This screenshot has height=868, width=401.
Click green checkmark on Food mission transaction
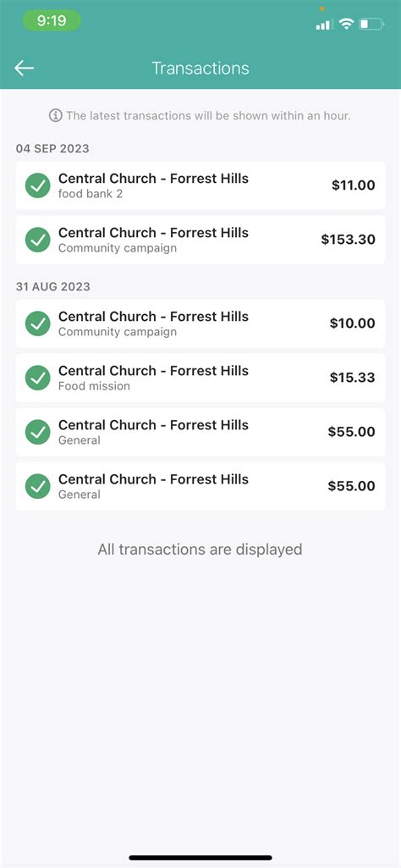pyautogui.click(x=37, y=378)
